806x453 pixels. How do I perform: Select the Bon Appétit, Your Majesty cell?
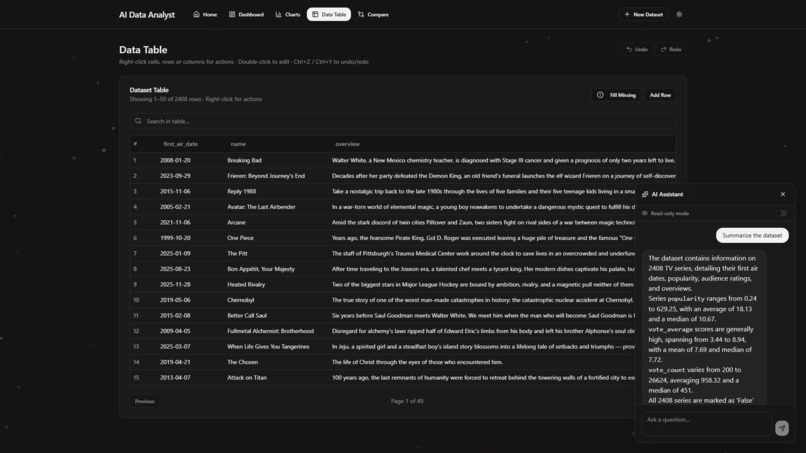tap(261, 269)
